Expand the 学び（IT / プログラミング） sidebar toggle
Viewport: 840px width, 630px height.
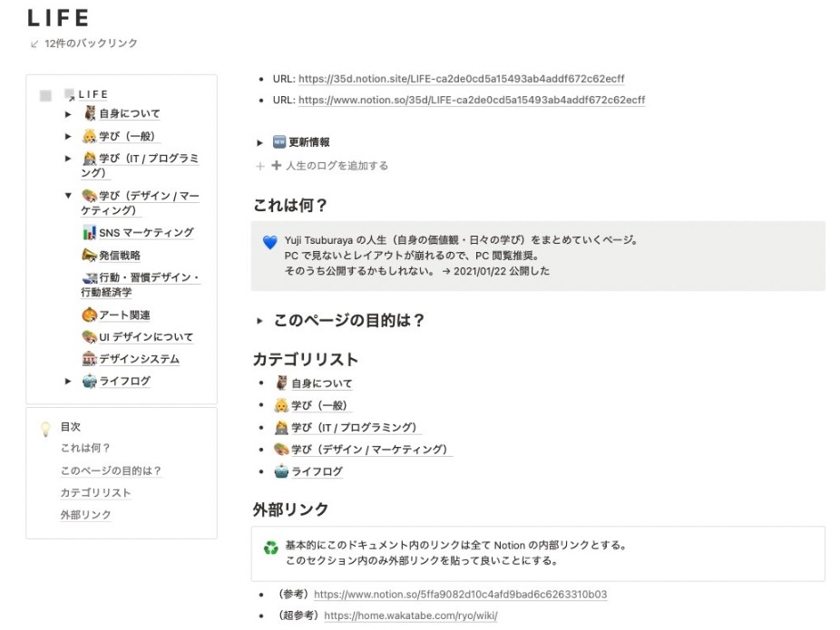(68, 159)
